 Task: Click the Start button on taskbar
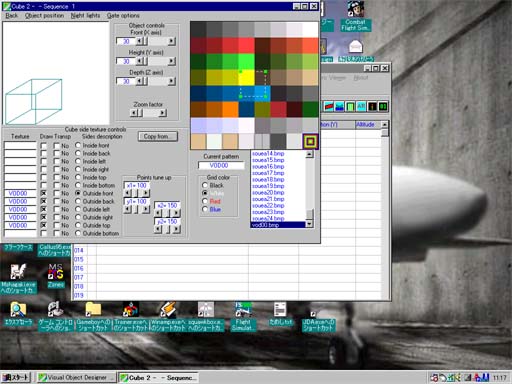pyautogui.click(x=16, y=377)
